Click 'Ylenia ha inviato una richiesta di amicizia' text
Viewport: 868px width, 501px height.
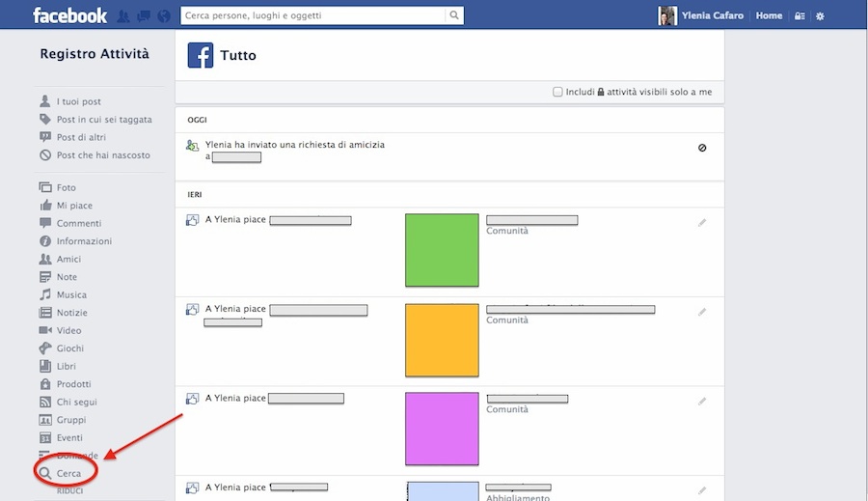(294, 145)
